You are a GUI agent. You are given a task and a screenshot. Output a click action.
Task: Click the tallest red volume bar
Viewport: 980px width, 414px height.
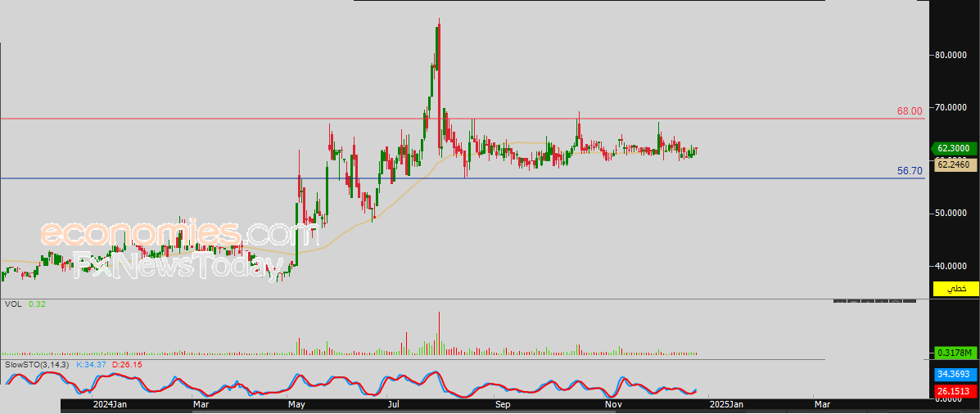(440, 334)
